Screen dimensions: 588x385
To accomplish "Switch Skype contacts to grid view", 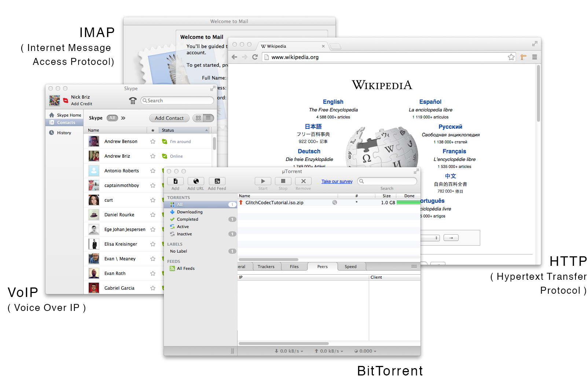I will click(198, 118).
